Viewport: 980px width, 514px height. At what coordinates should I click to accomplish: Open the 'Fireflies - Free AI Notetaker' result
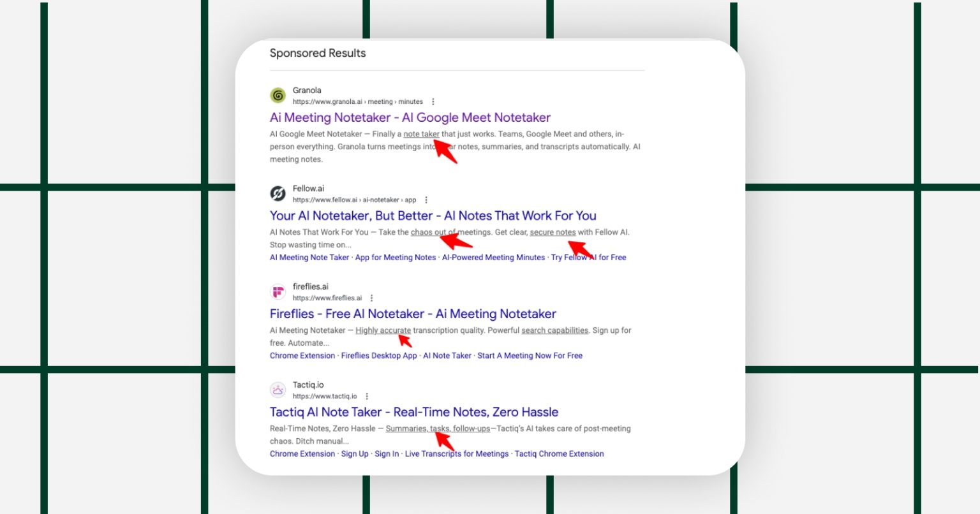tap(413, 314)
